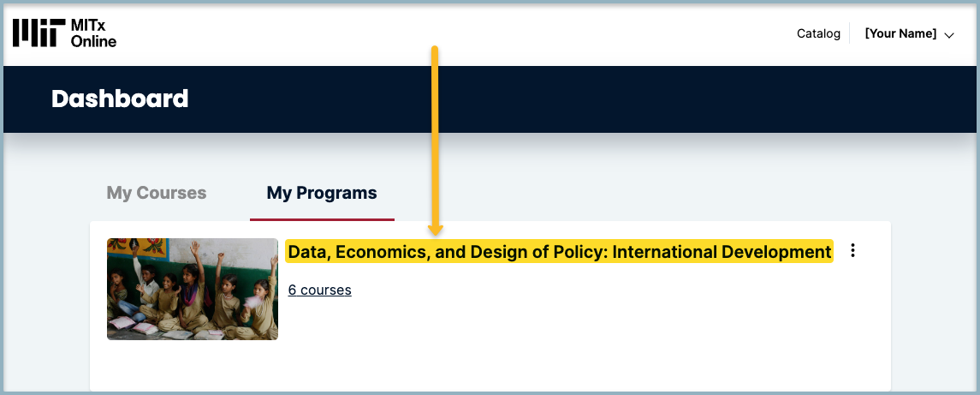Open the Data, Economics, and Design of Policy program
The height and width of the screenshot is (395, 980).
click(x=560, y=252)
